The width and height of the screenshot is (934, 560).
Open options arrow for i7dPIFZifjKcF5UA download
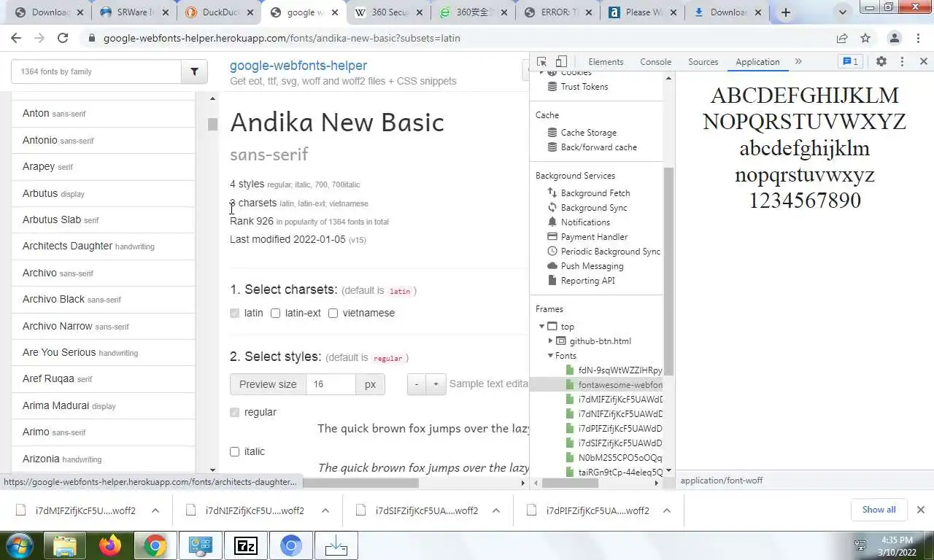click(x=667, y=510)
